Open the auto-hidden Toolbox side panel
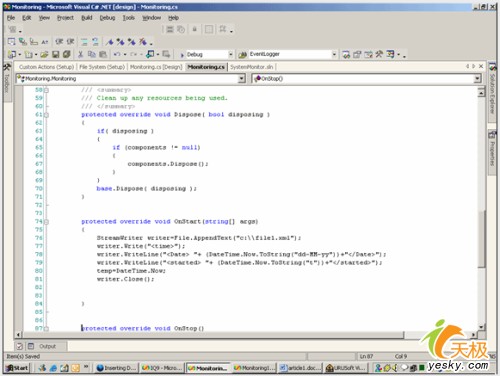 7,82
